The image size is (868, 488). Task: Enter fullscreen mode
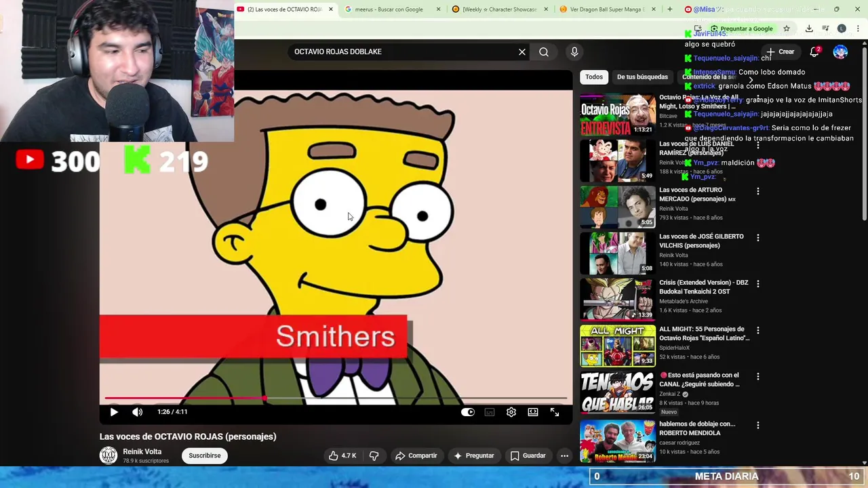pos(555,412)
